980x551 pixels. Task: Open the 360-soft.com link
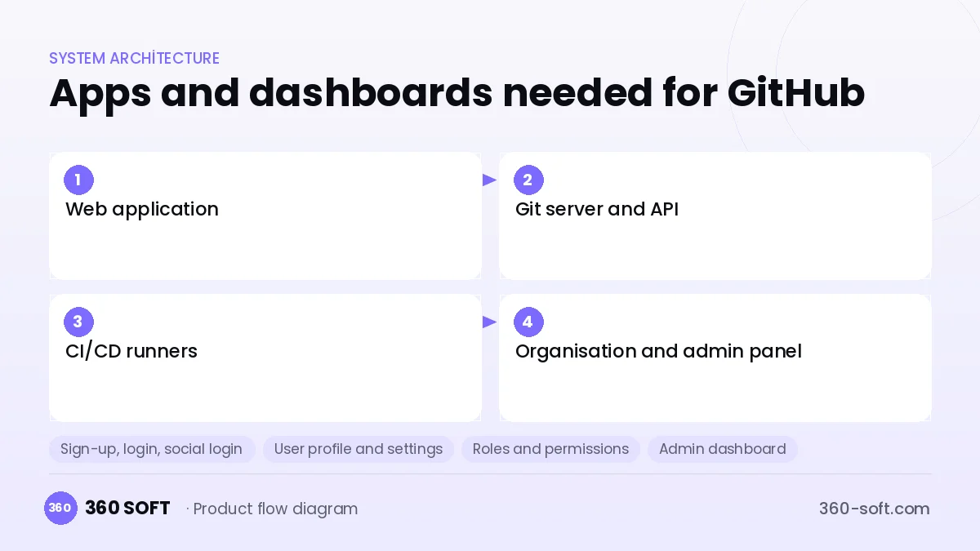click(874, 509)
